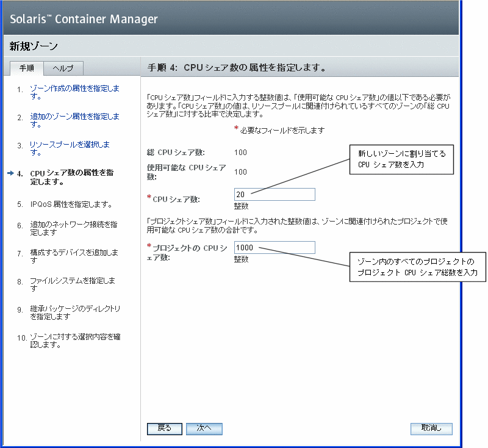Click the current-step arrow icon beside step 4
This screenshot has height=448, width=488.
point(11,173)
